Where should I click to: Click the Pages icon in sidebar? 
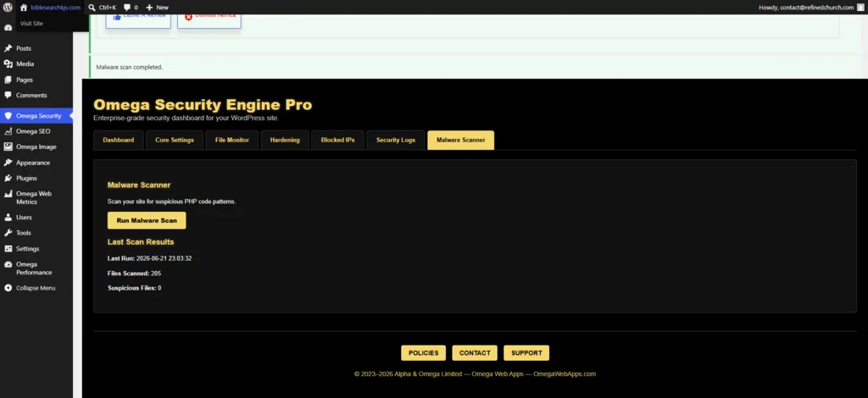8,80
